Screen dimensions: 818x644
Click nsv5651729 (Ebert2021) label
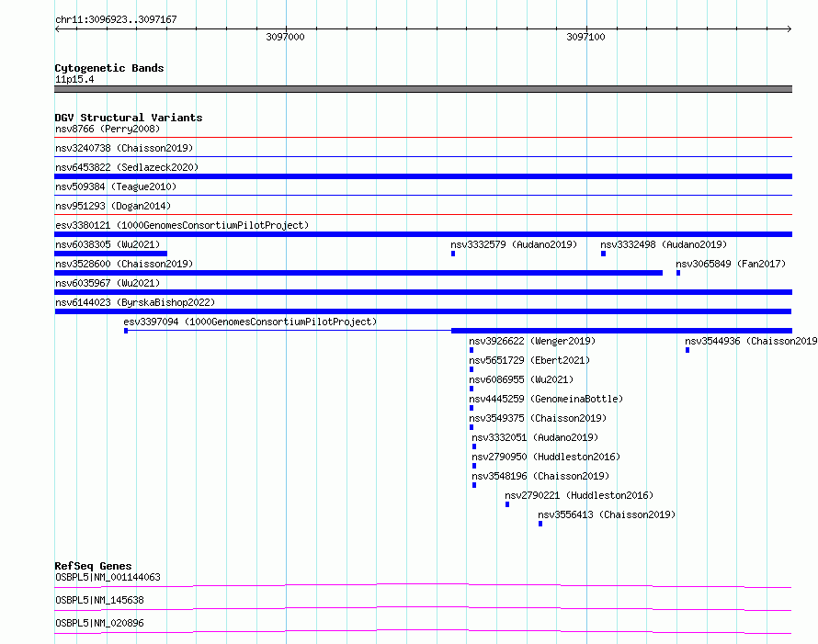point(529,360)
